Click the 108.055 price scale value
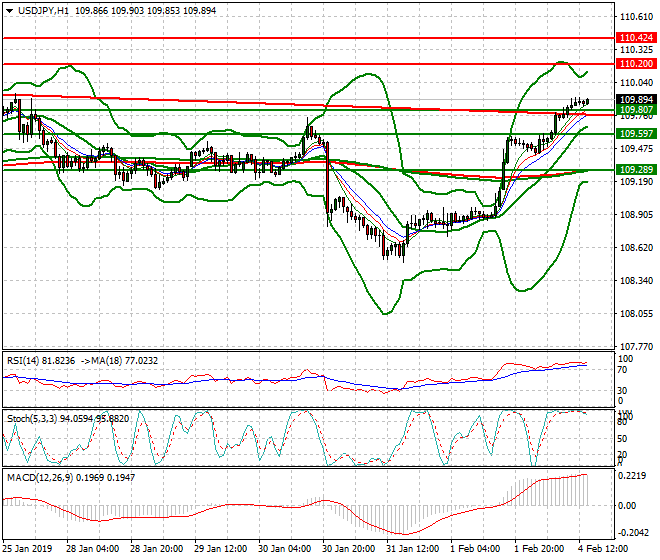 (636, 313)
